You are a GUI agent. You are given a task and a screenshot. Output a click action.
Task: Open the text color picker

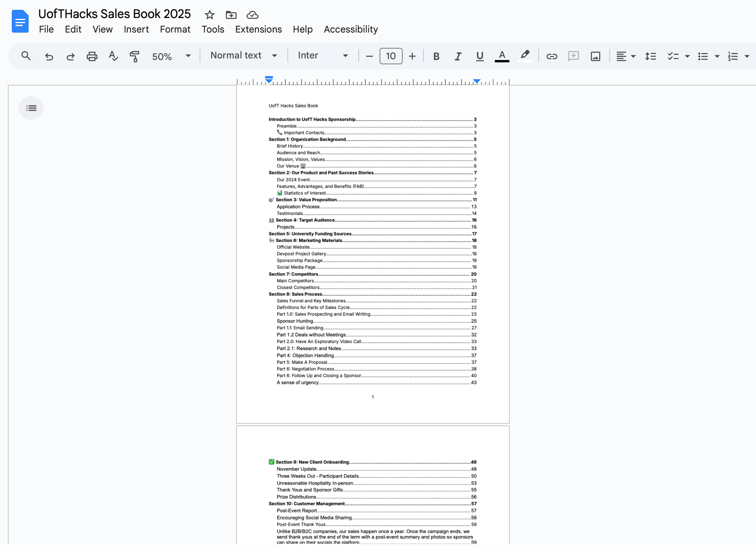[x=502, y=56]
